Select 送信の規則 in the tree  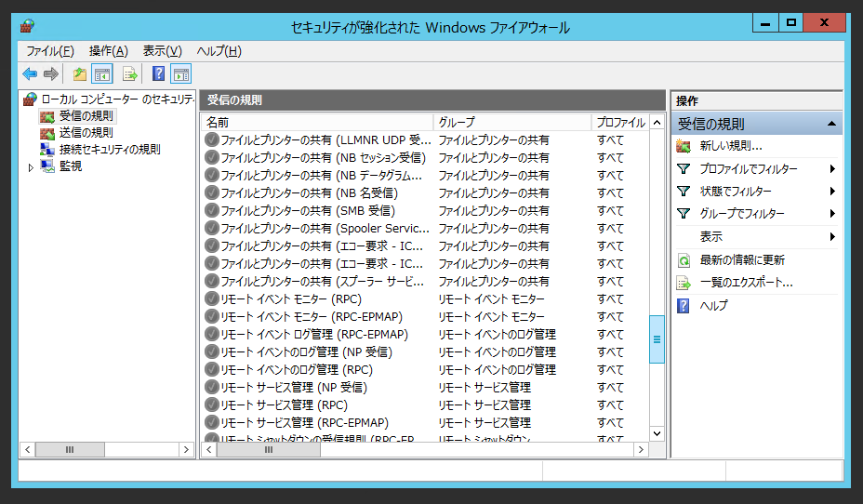pyautogui.click(x=86, y=133)
